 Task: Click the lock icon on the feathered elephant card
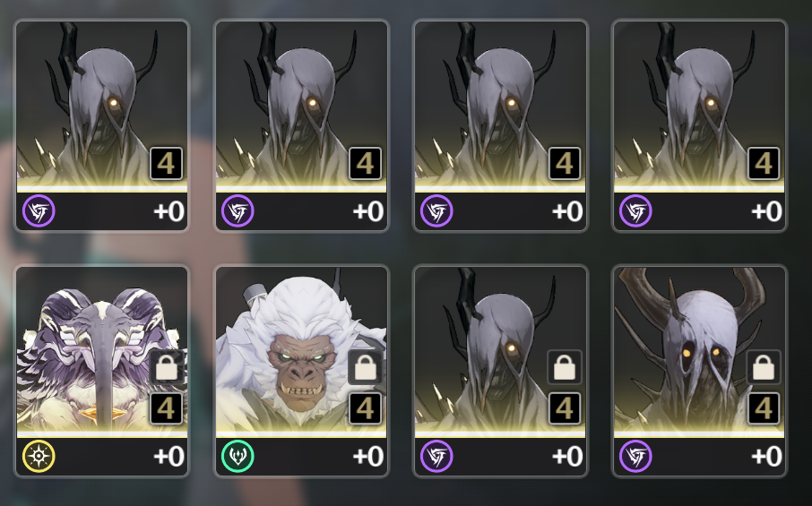coord(166,367)
